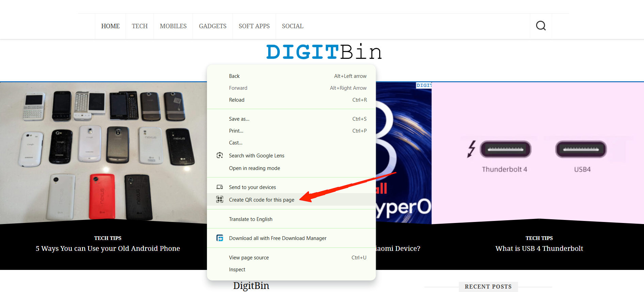644x292 pixels.
Task: Select Inspect in the context menu
Action: [291, 270]
